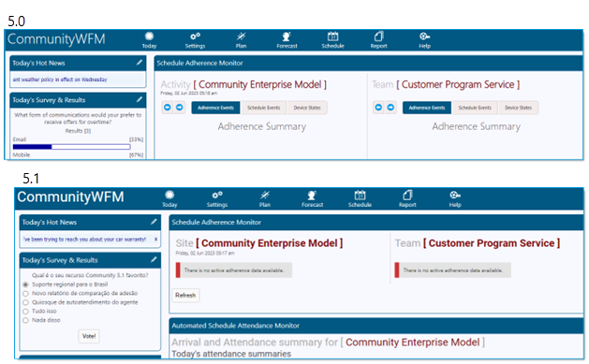589x364 pixels.
Task: Select Suporte regional para o Brasil option
Action: pyautogui.click(x=25, y=284)
